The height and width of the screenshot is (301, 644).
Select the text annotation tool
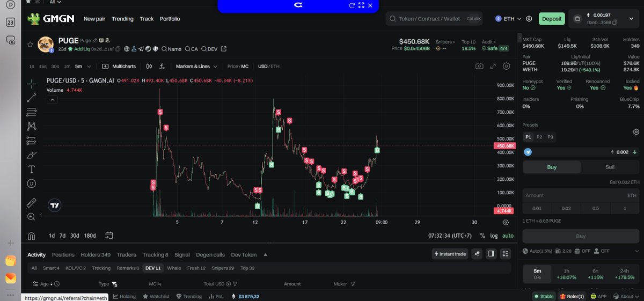[32, 169]
